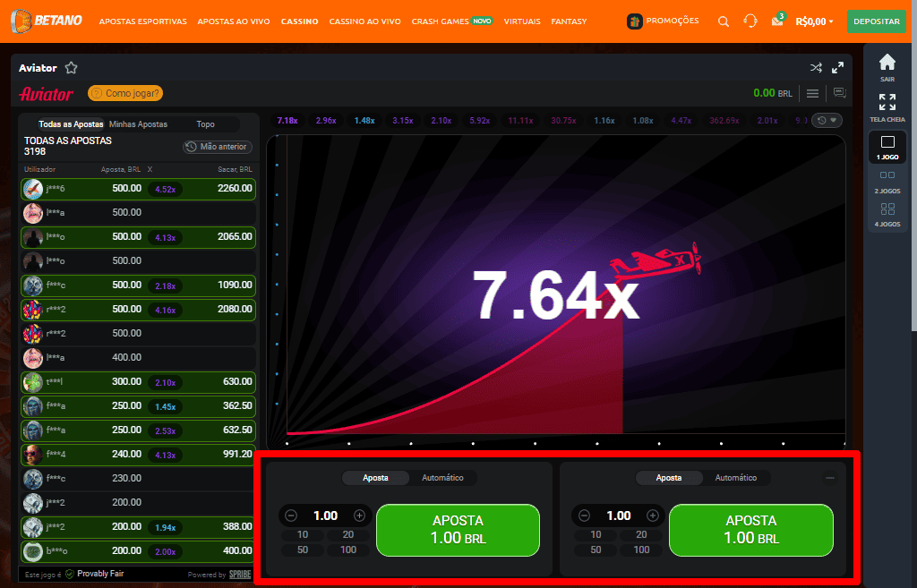Select Todas as Apostas tab
This screenshot has height=588, width=917.
coord(71,124)
